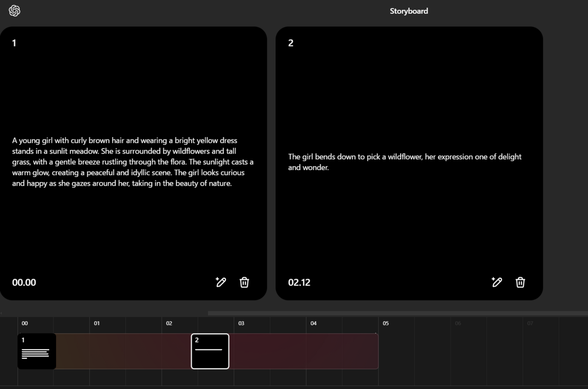Click the 00 marker on the timeline ruler
This screenshot has height=389, width=588.
(25, 323)
